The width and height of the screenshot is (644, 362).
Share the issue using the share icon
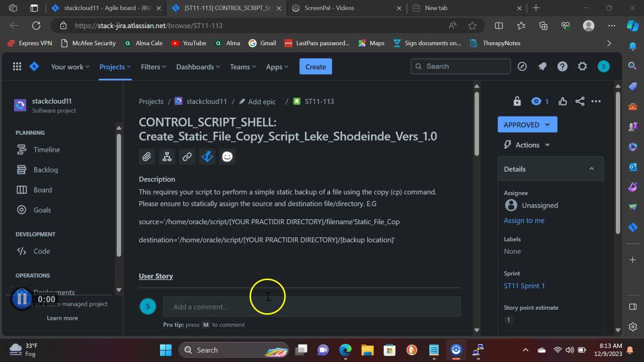[x=580, y=101]
